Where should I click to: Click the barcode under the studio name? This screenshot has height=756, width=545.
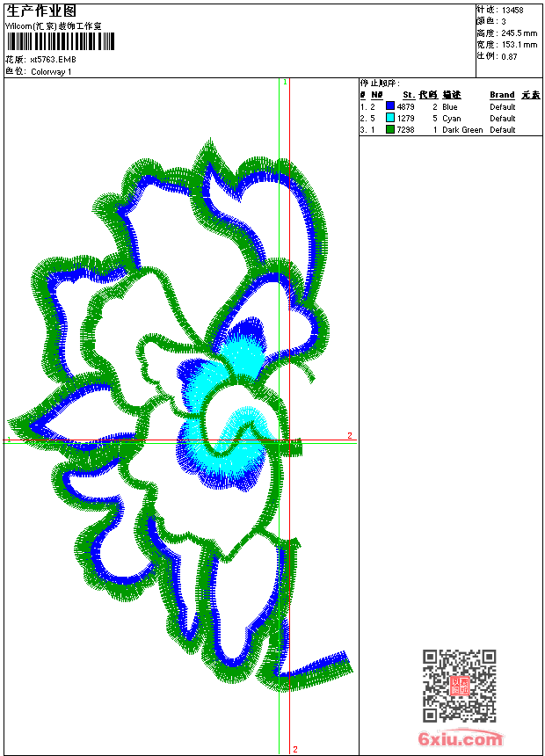tap(61, 41)
